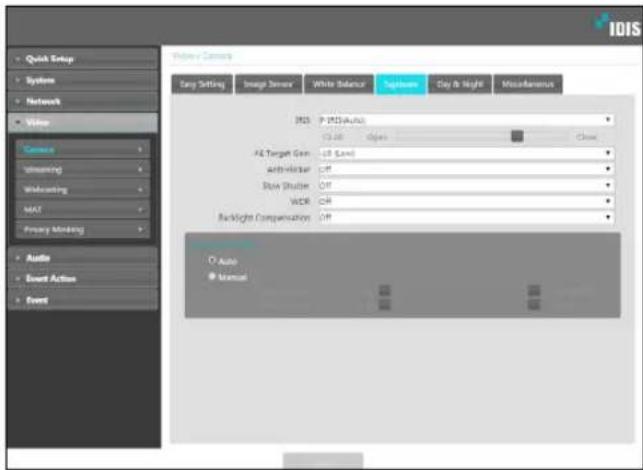Viewport: 643px width, 470px height.
Task: Select the Manual radio button
Action: [212, 276]
